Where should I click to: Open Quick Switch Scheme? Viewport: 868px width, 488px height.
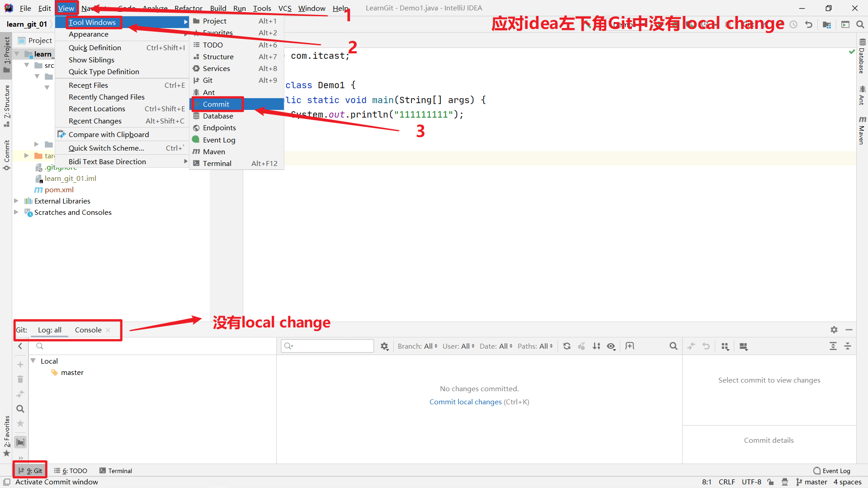122,148
